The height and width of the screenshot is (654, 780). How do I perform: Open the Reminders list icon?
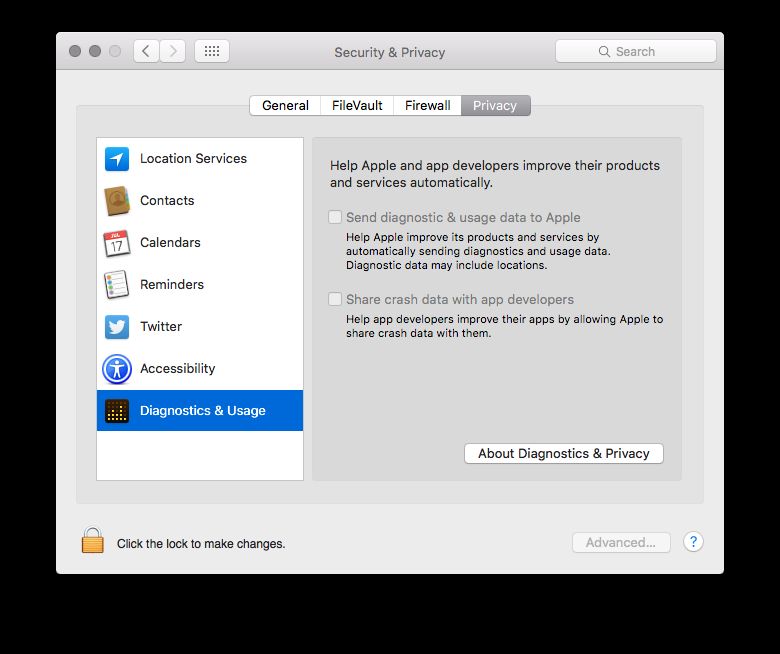(x=117, y=285)
